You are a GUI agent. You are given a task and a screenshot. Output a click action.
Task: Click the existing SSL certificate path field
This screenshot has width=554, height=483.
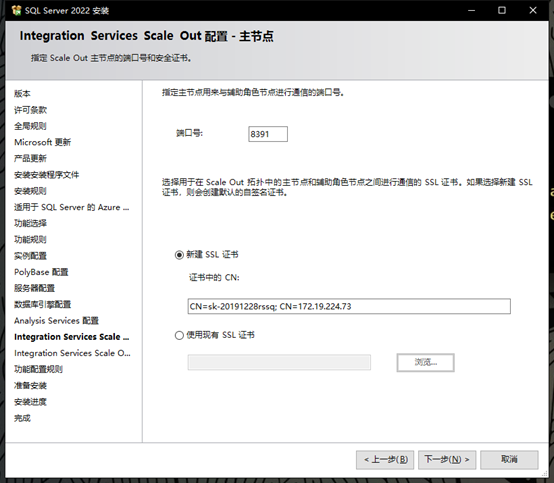tap(279, 362)
